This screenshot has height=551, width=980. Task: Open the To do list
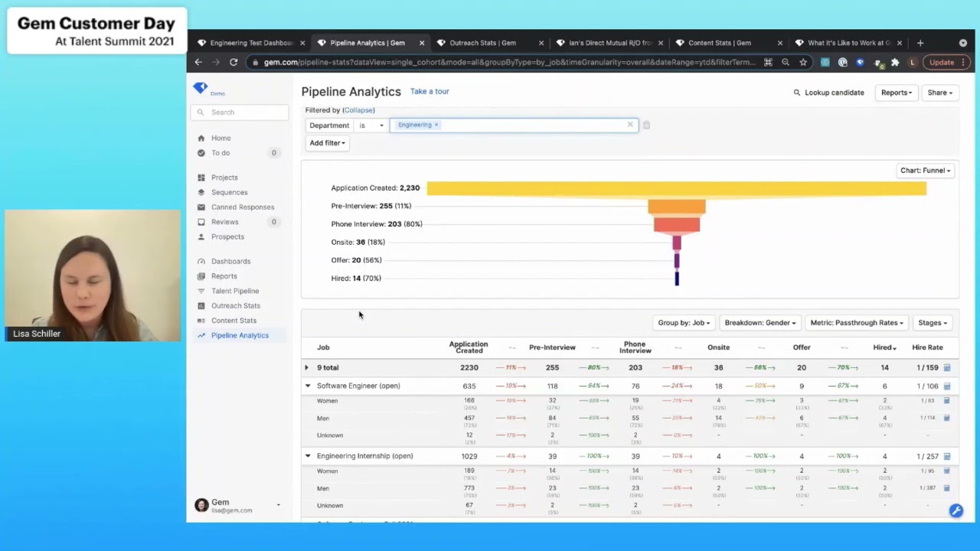pos(220,153)
